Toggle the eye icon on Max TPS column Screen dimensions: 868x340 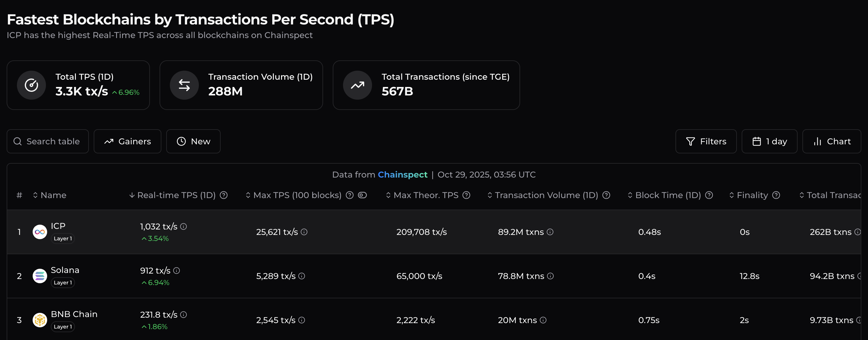pyautogui.click(x=362, y=195)
